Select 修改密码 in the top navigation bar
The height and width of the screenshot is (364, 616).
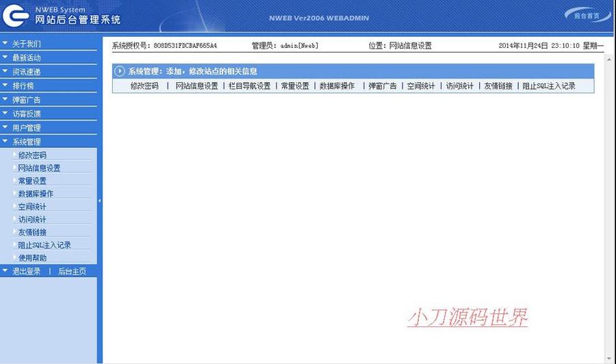pyautogui.click(x=144, y=86)
